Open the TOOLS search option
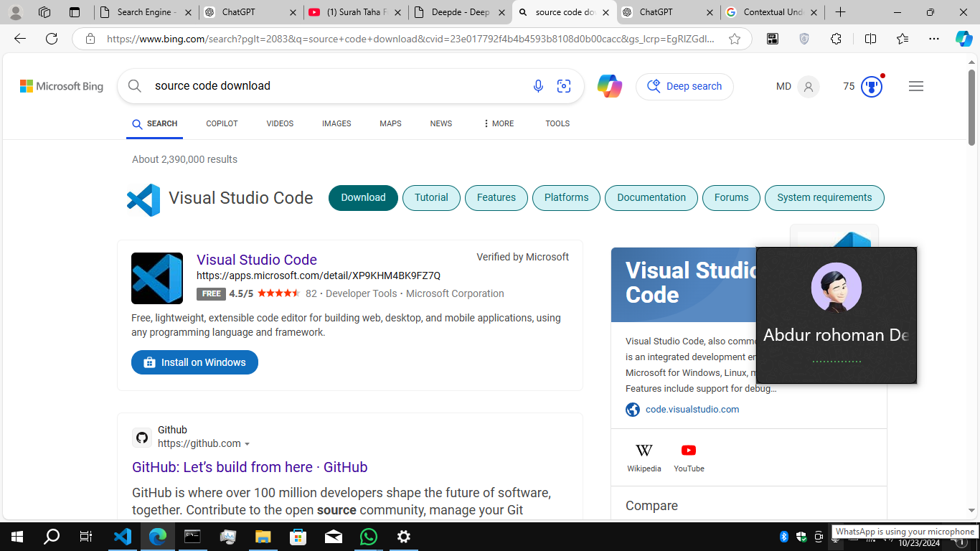980x551 pixels. [x=557, y=123]
